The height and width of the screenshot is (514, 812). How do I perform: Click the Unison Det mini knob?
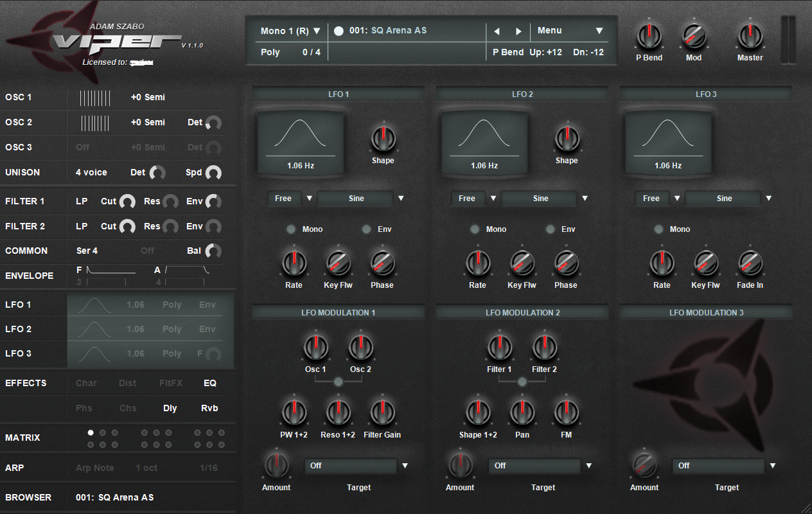(157, 173)
